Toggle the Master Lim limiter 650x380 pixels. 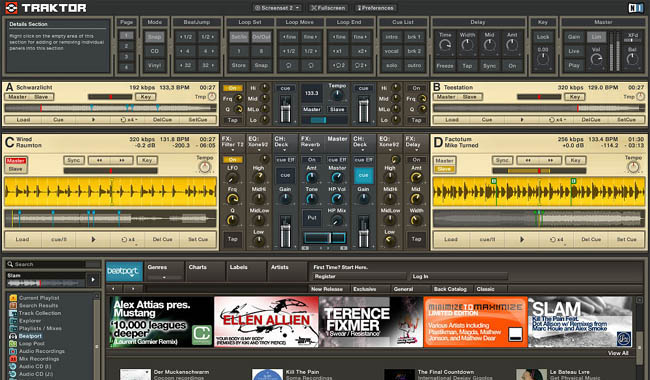coord(596,37)
